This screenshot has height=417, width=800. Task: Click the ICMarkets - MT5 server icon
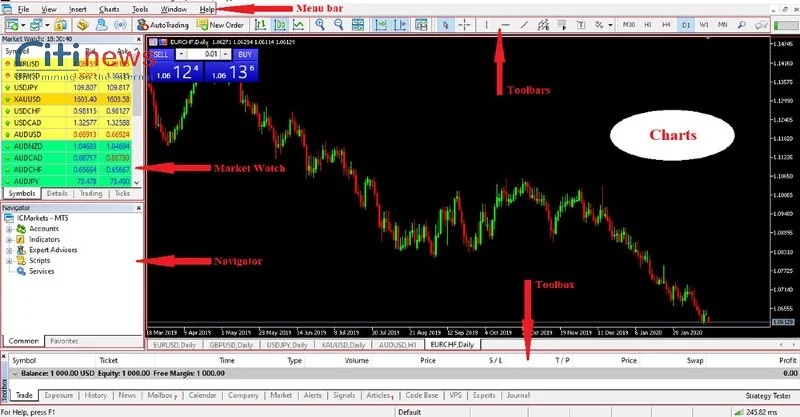coord(9,218)
